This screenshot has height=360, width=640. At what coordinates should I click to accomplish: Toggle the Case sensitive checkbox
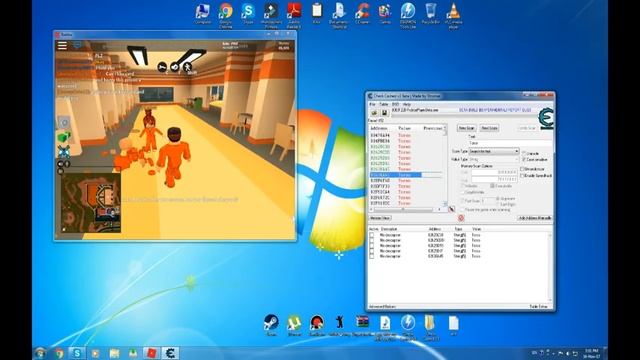524,159
